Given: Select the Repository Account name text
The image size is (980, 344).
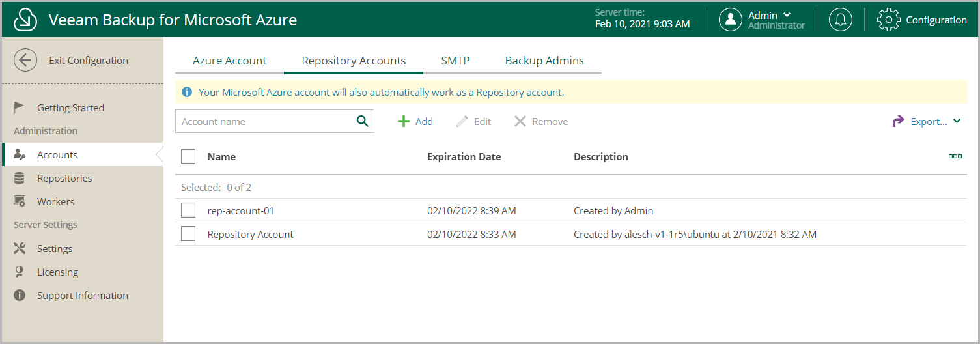Looking at the screenshot, I should [x=251, y=234].
